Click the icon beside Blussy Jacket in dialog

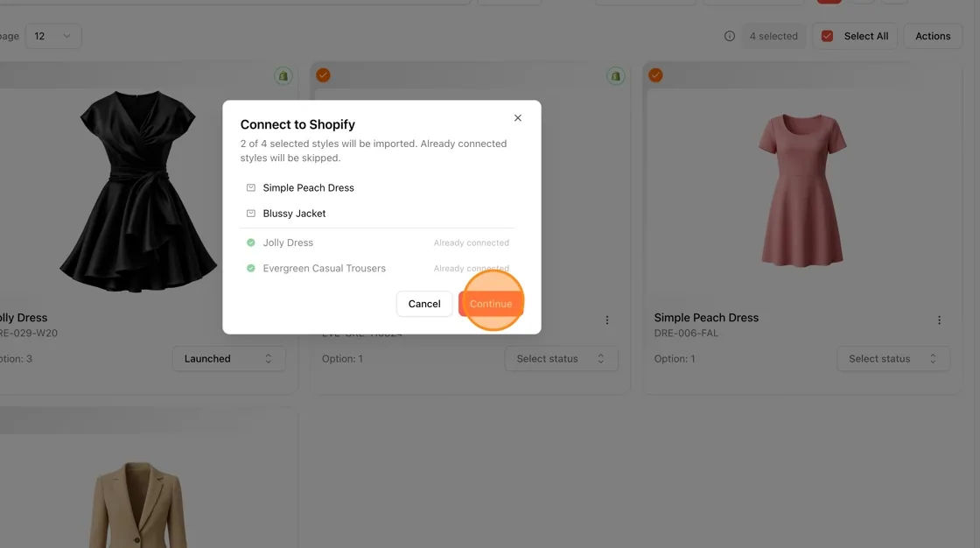(x=250, y=214)
